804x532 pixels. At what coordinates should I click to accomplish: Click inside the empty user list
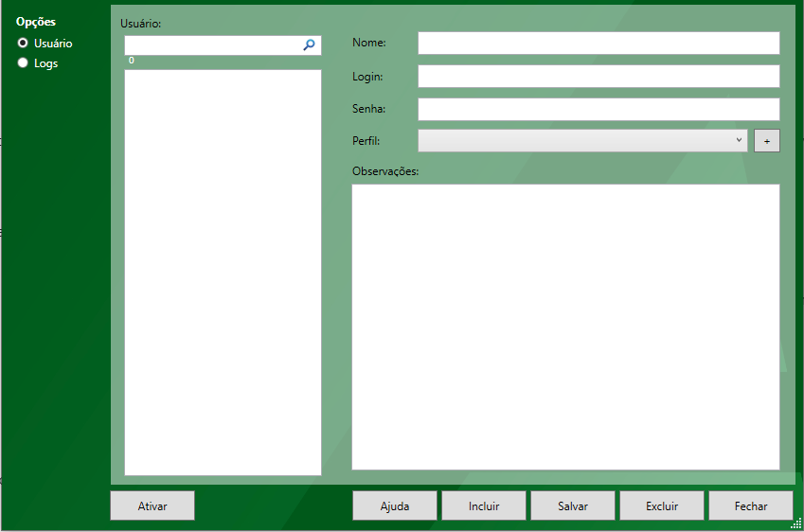coord(223,272)
